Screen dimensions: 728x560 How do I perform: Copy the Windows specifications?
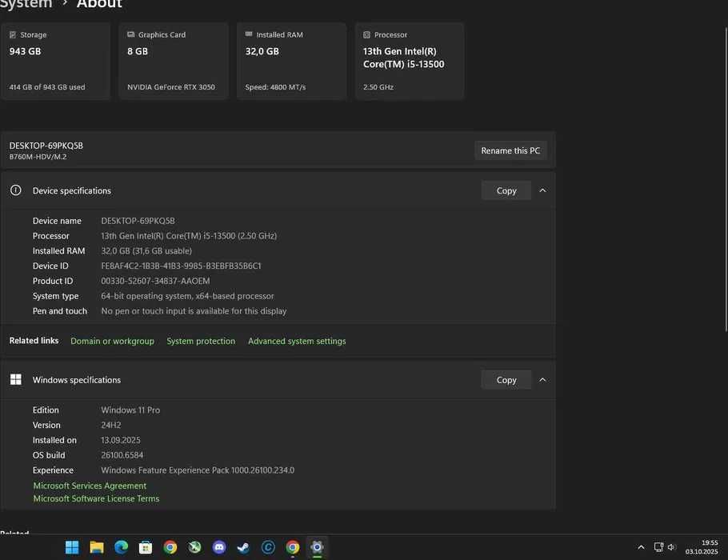(506, 380)
